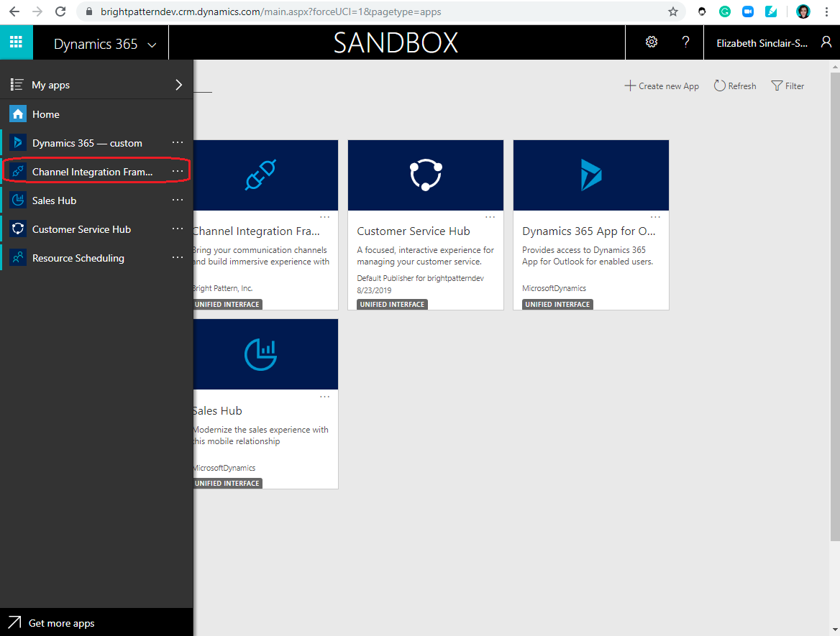Screen dimensions: 840x636
Task: Open Resource Scheduling in sidebar
Action: 78,258
